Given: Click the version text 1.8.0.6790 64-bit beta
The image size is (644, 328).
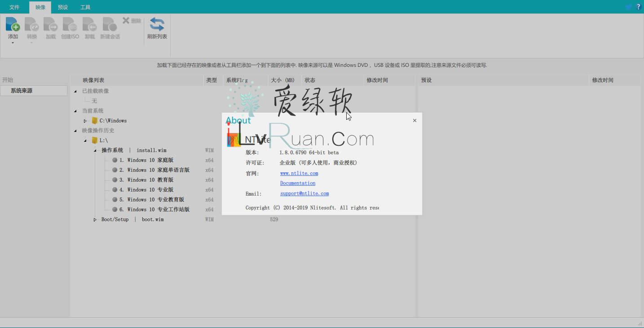Looking at the screenshot, I should point(309,153).
